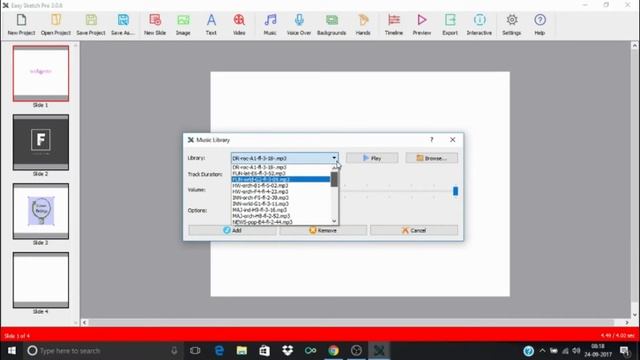This screenshot has width=640, height=360.
Task: Click Browse to locate a music file
Action: tap(431, 158)
